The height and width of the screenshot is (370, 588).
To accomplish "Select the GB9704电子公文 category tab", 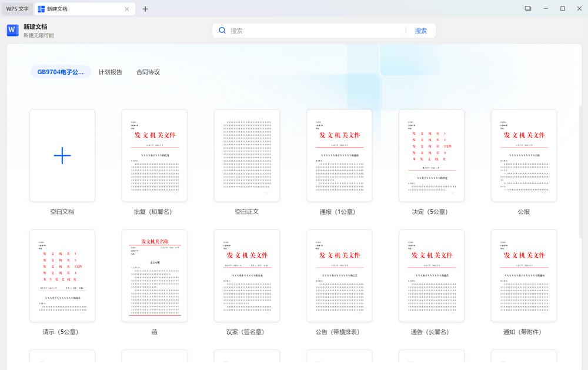I will pyautogui.click(x=61, y=72).
